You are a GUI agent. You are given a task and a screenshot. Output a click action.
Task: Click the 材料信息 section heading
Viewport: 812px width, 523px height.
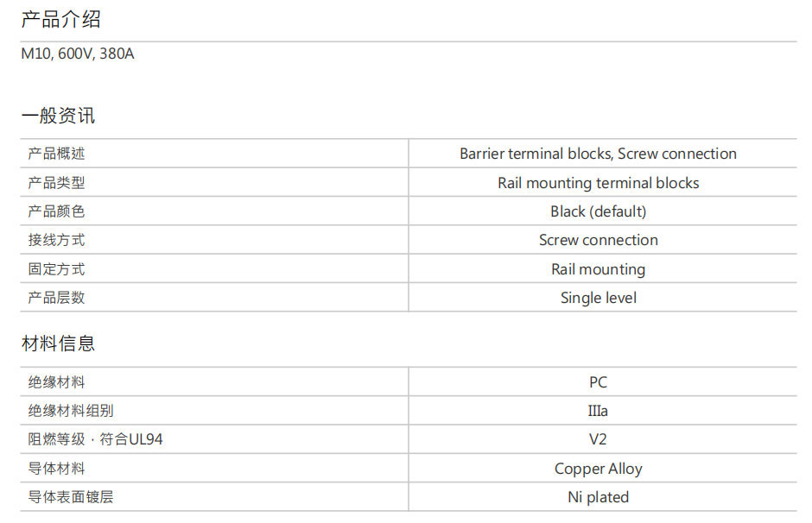point(58,343)
